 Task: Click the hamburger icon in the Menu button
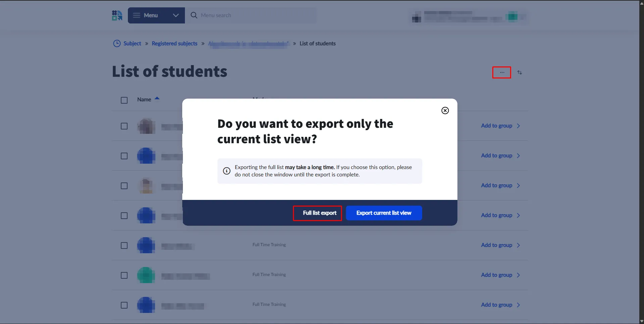click(x=136, y=15)
